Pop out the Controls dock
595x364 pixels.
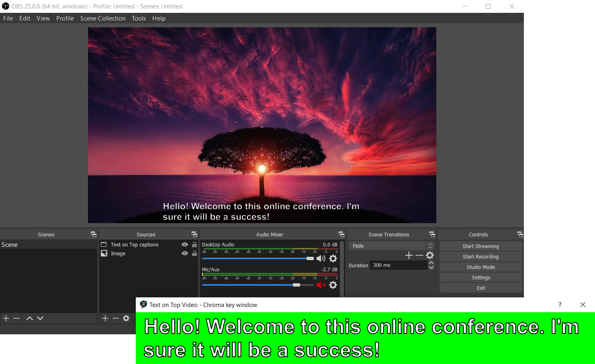click(520, 234)
